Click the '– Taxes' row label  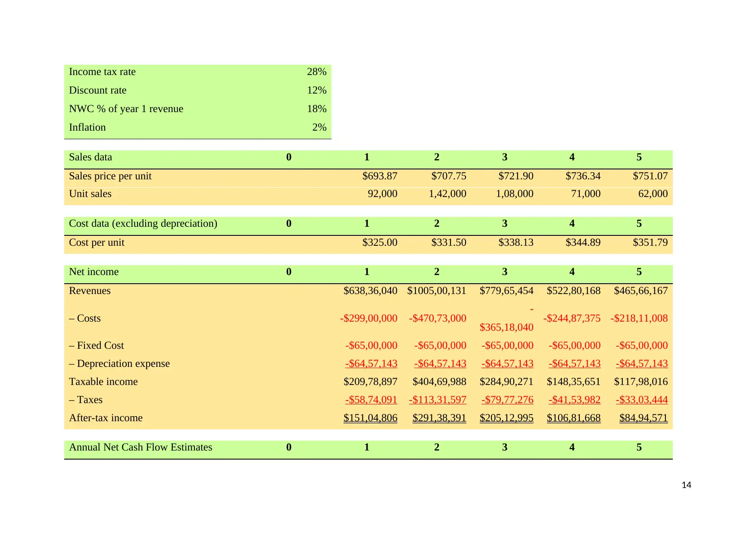click(x=85, y=400)
